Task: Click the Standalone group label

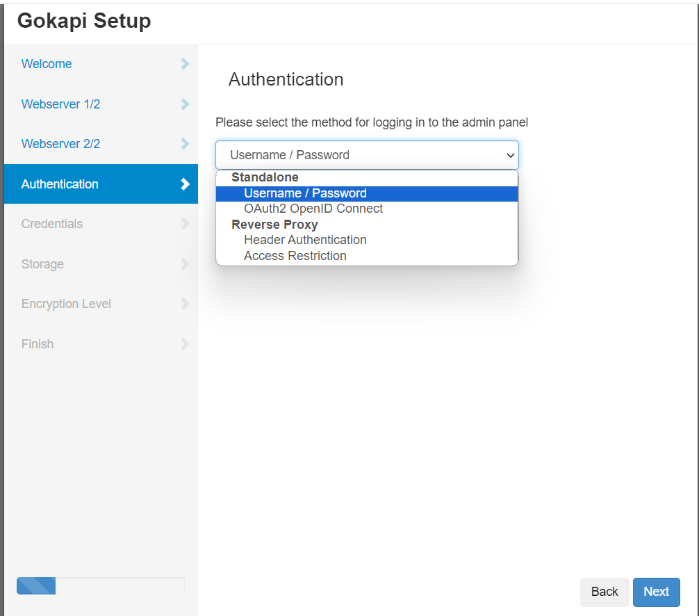Action: [265, 177]
